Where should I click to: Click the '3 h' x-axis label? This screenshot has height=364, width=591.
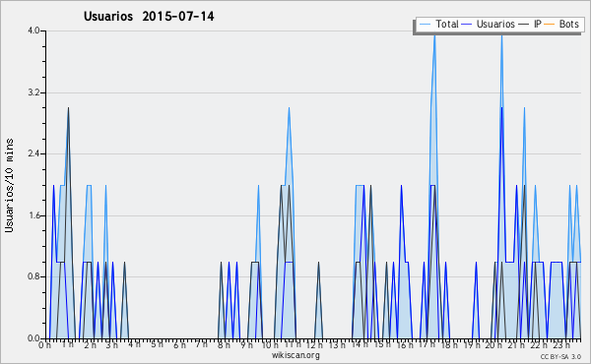point(112,345)
